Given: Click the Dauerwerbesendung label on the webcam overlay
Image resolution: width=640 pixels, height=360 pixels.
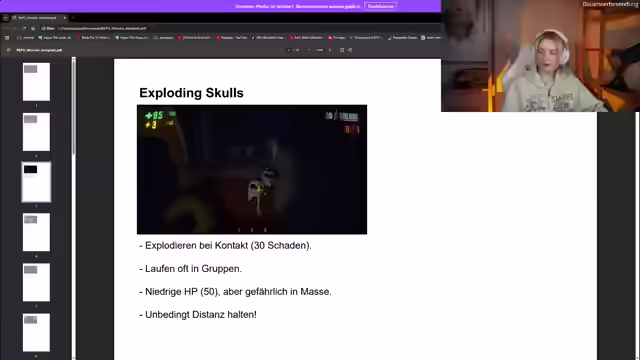Looking at the screenshot, I should point(611,4).
